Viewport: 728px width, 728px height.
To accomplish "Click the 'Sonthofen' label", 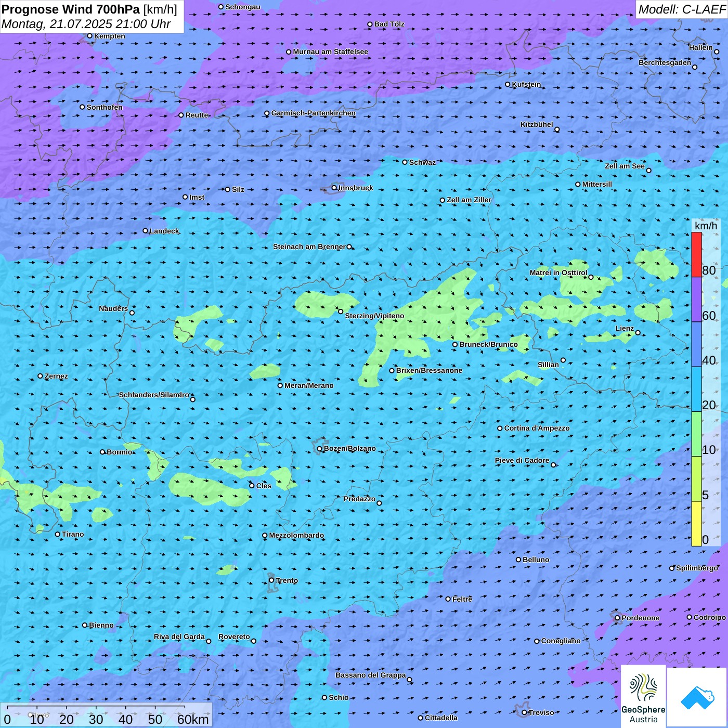I will click(105, 107).
